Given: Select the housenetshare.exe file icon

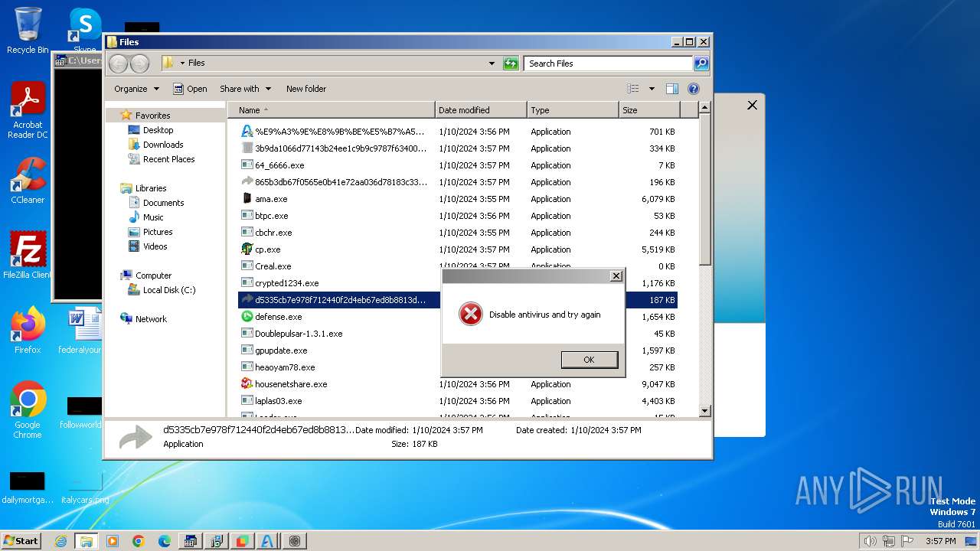Looking at the screenshot, I should point(247,384).
